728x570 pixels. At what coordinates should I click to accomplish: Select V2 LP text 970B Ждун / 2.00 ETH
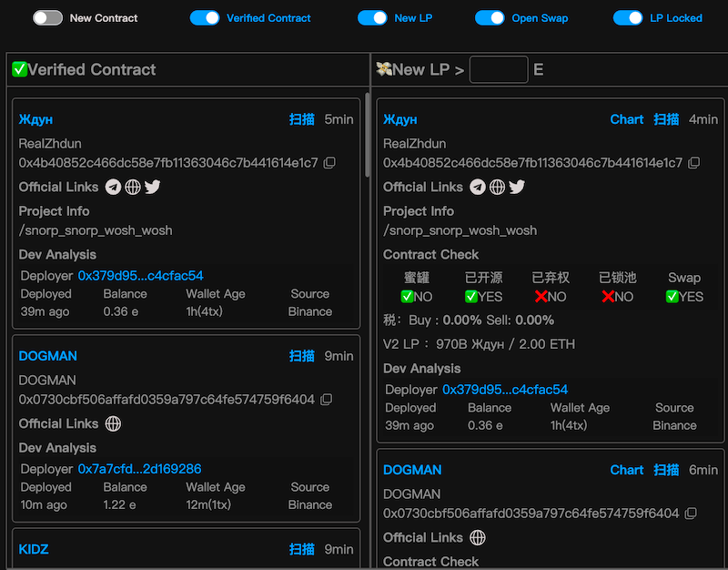(x=505, y=344)
